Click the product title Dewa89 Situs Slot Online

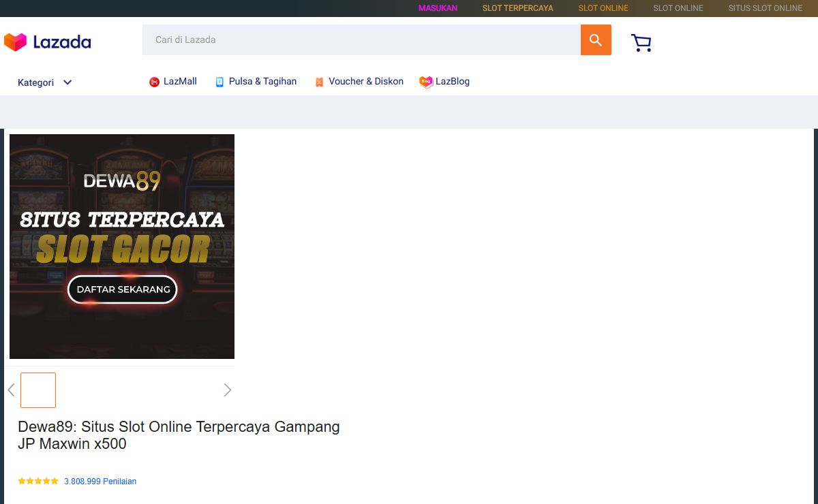click(x=179, y=435)
